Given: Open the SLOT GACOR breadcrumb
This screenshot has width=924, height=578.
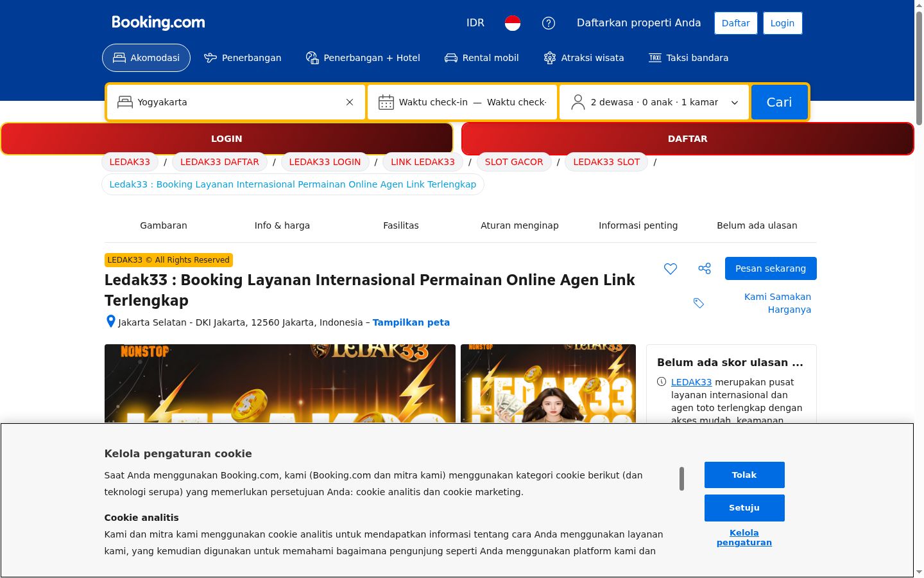Looking at the screenshot, I should 514,162.
